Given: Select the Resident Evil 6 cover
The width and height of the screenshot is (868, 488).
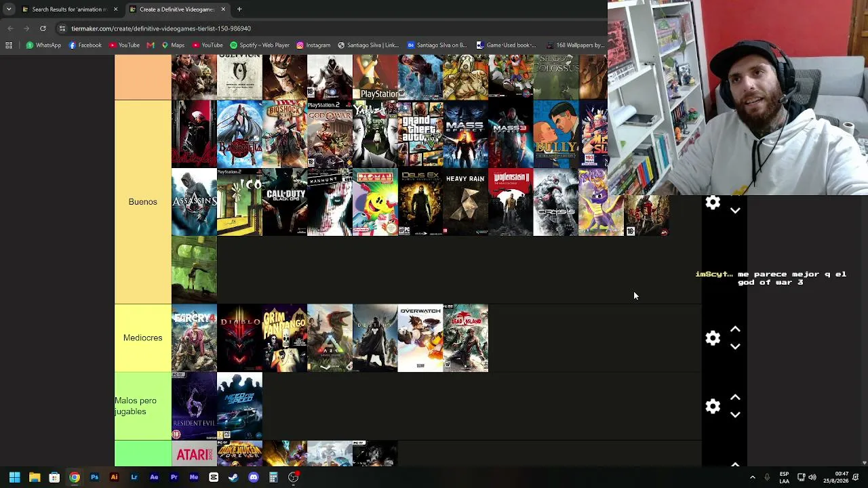Looking at the screenshot, I should click(194, 406).
